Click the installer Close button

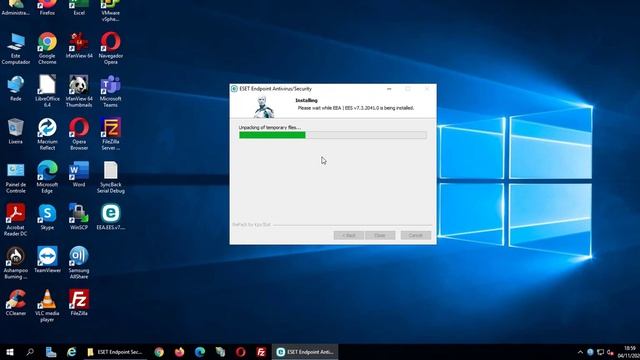click(380, 236)
